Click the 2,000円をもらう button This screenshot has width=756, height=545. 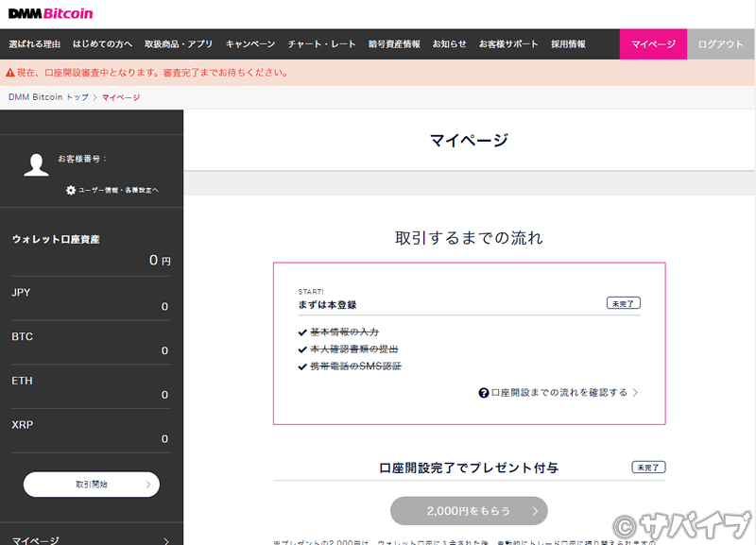pos(469,511)
